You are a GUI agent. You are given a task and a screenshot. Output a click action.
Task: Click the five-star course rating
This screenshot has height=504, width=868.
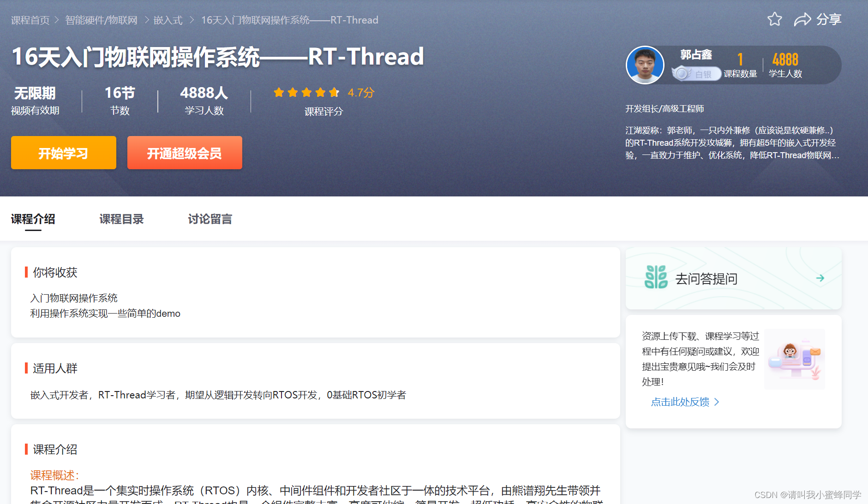coord(306,93)
